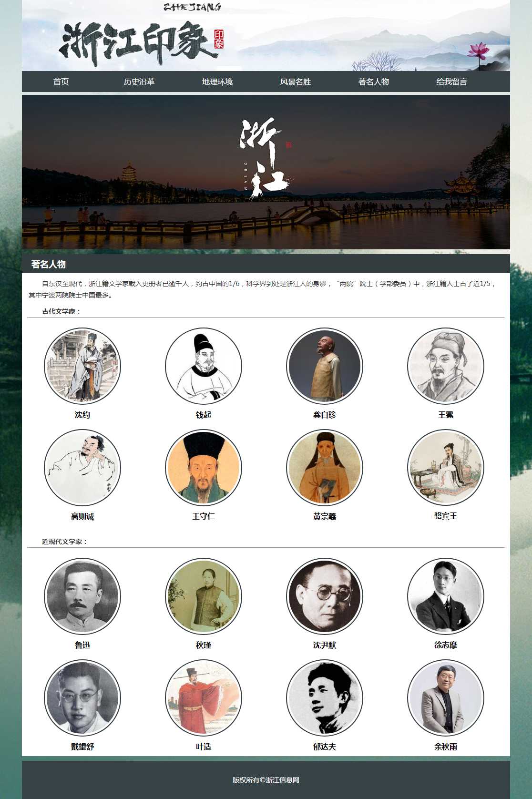Screen dimensions: 532x799
Task: Open the 王守仁 portrait thumbnail
Action: (204, 468)
